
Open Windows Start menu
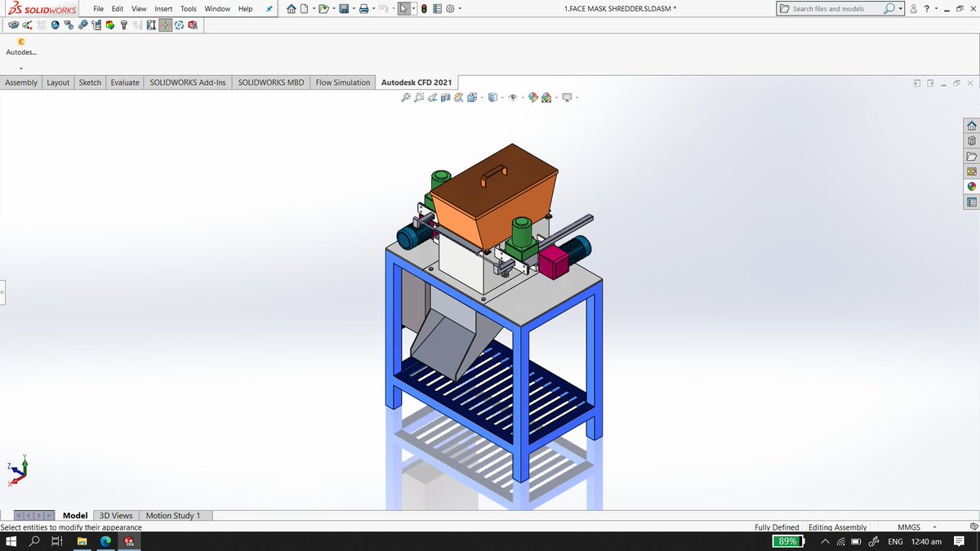pos(11,541)
